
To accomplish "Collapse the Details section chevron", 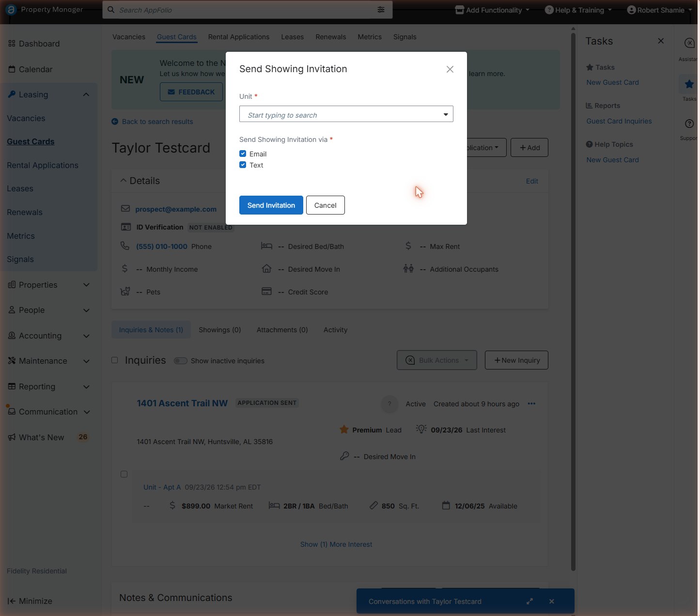I will pyautogui.click(x=123, y=181).
